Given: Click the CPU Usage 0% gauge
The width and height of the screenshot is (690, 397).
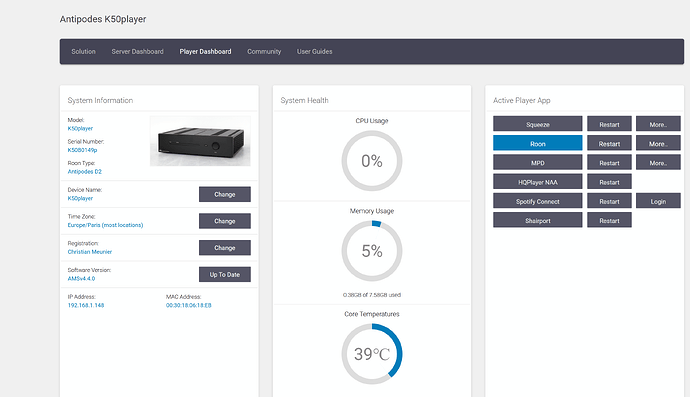Looking at the screenshot, I should (x=372, y=161).
